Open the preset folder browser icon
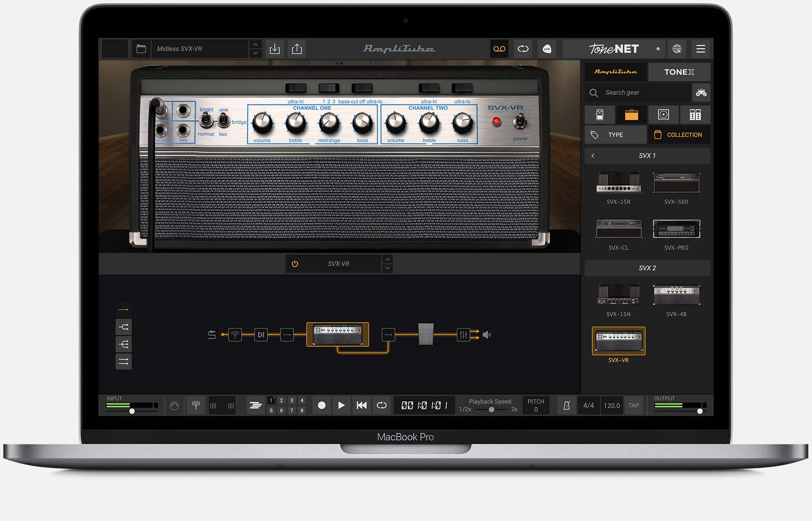The height and width of the screenshot is (521, 812). (x=141, y=49)
